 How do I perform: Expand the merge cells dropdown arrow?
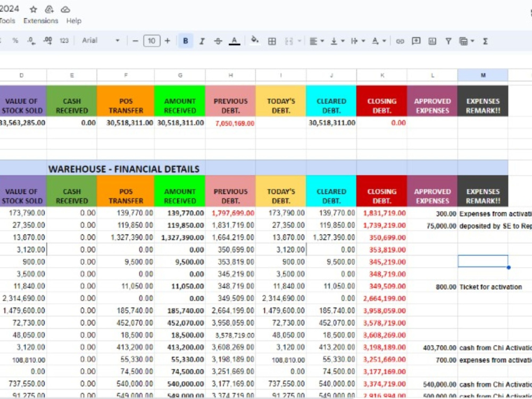click(299, 41)
